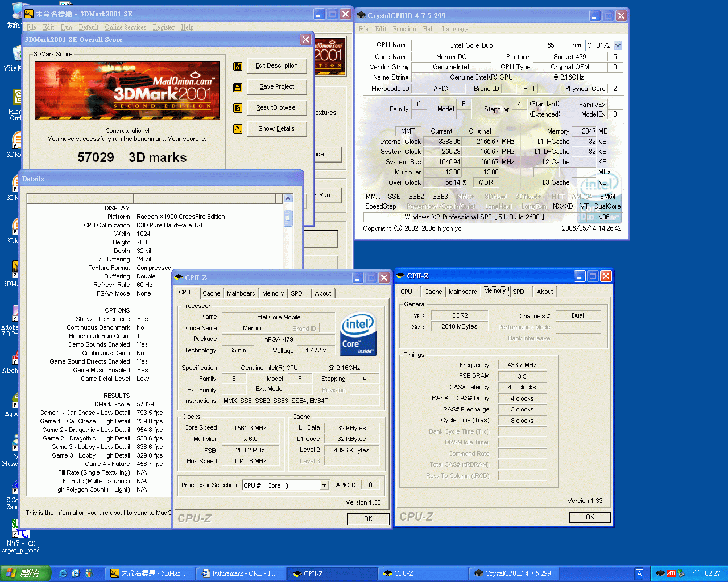Open the Start menu
The height and width of the screenshot is (582, 728).
coord(26,573)
